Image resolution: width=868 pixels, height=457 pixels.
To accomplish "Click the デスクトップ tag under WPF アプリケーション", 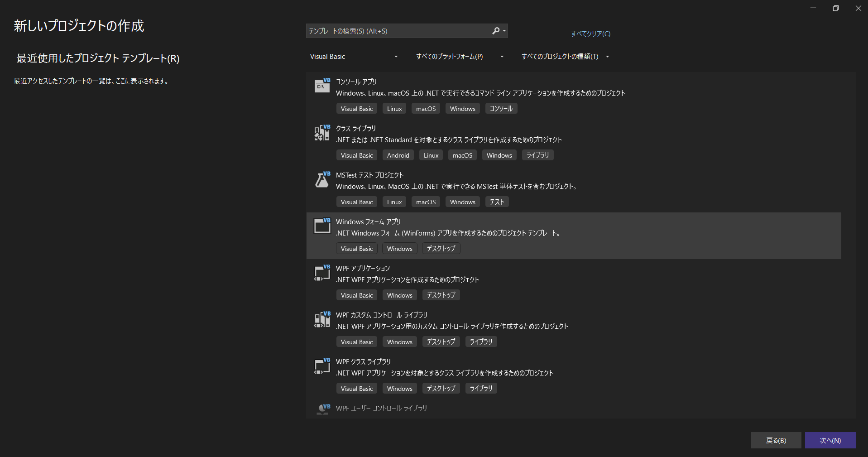I will [x=440, y=295].
